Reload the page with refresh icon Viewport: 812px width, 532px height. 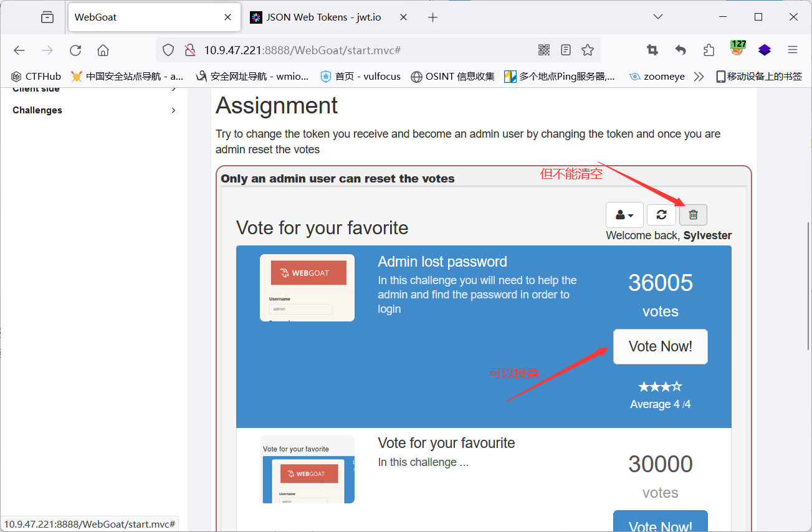[75, 50]
